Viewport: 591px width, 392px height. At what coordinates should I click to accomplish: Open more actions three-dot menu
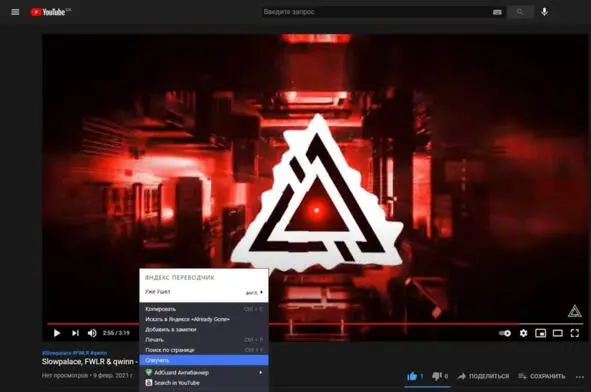point(580,377)
